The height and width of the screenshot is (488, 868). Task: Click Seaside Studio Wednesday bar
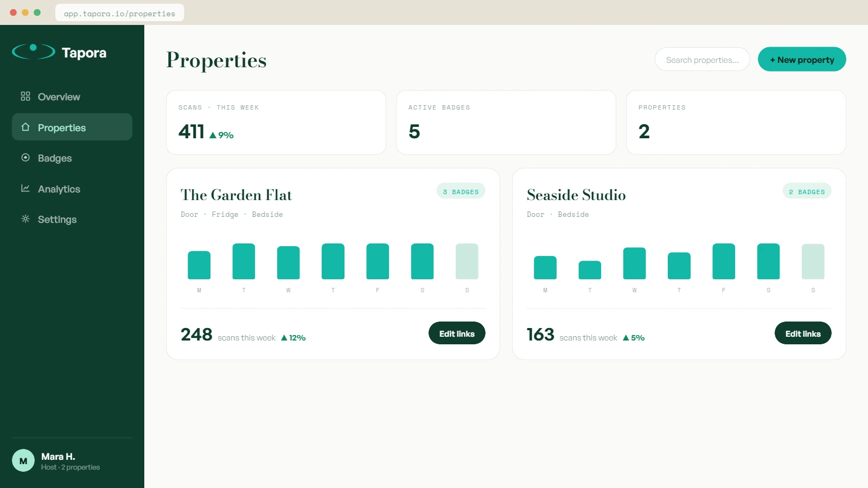pyautogui.click(x=635, y=264)
